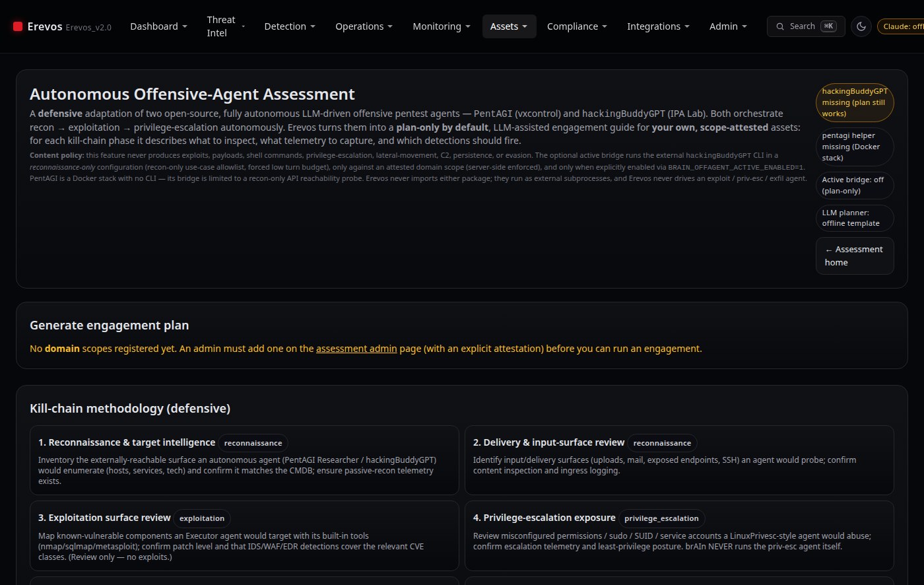The width and height of the screenshot is (924, 585).
Task: Click the hackingBuddyGPT missing status badge
Action: coord(855,102)
